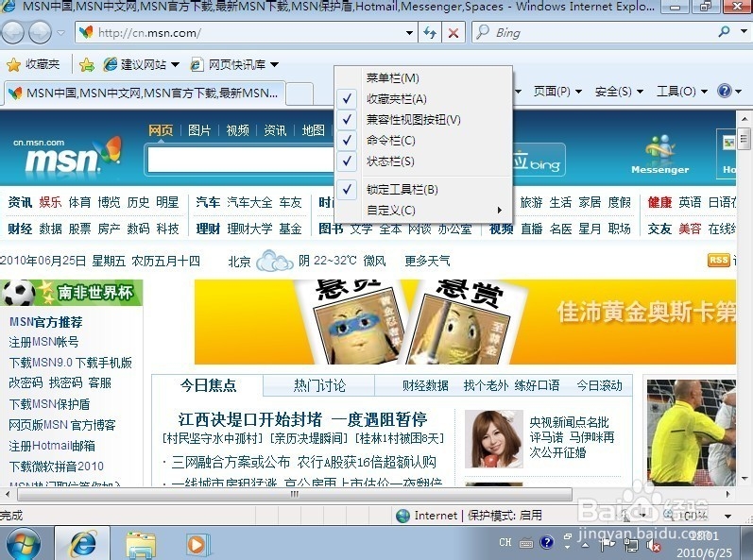The image size is (753, 560).
Task: Launch Windows Media Player taskbar icon
Action: pyautogui.click(x=197, y=545)
